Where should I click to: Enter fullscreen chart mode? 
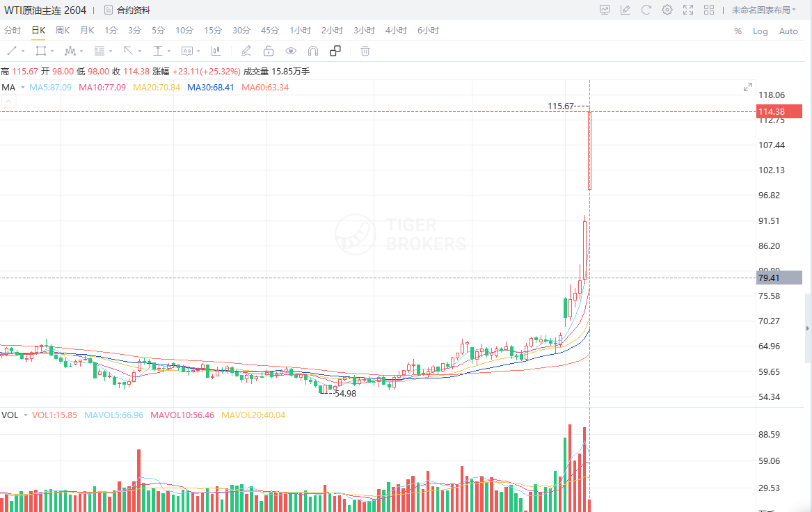click(x=688, y=10)
